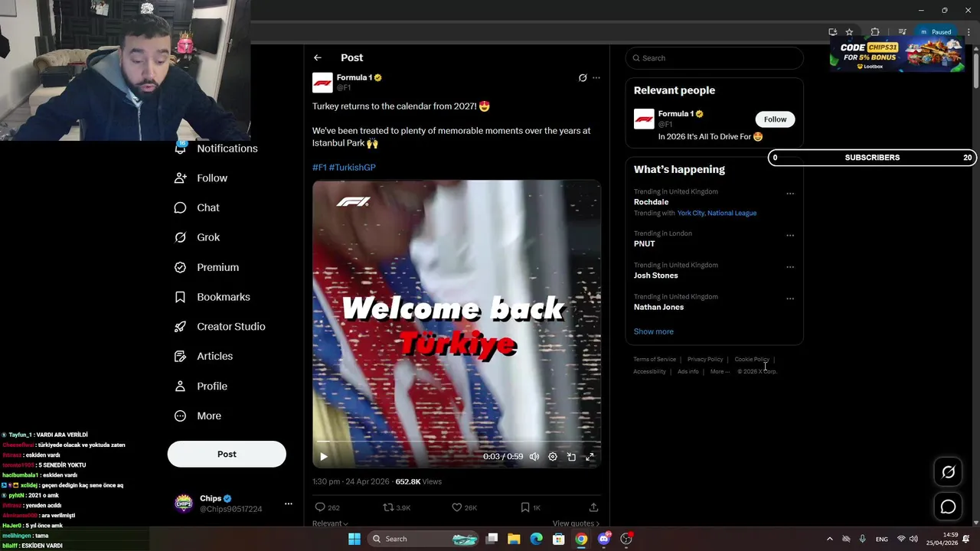Open account options dots beside Chips

tap(289, 504)
